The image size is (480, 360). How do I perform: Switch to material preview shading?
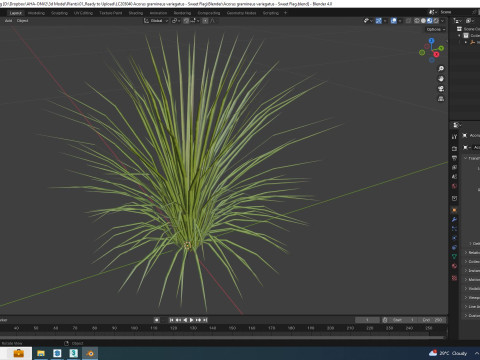click(x=430, y=21)
